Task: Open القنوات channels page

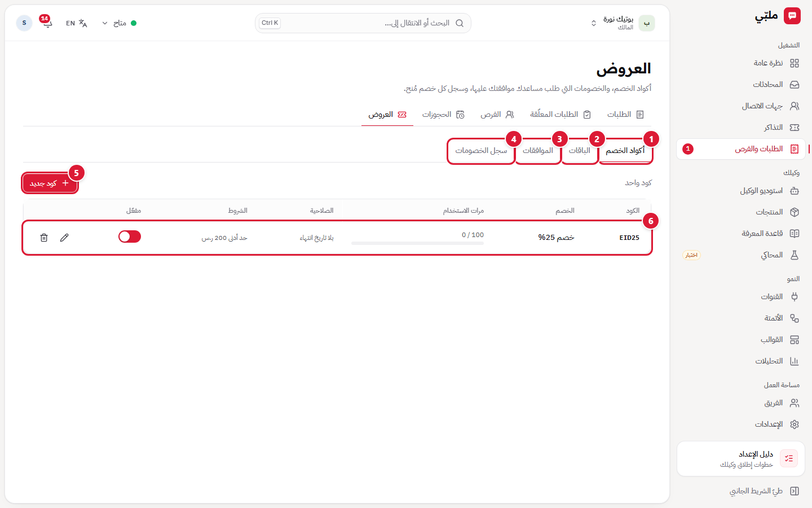Action: tap(741, 297)
